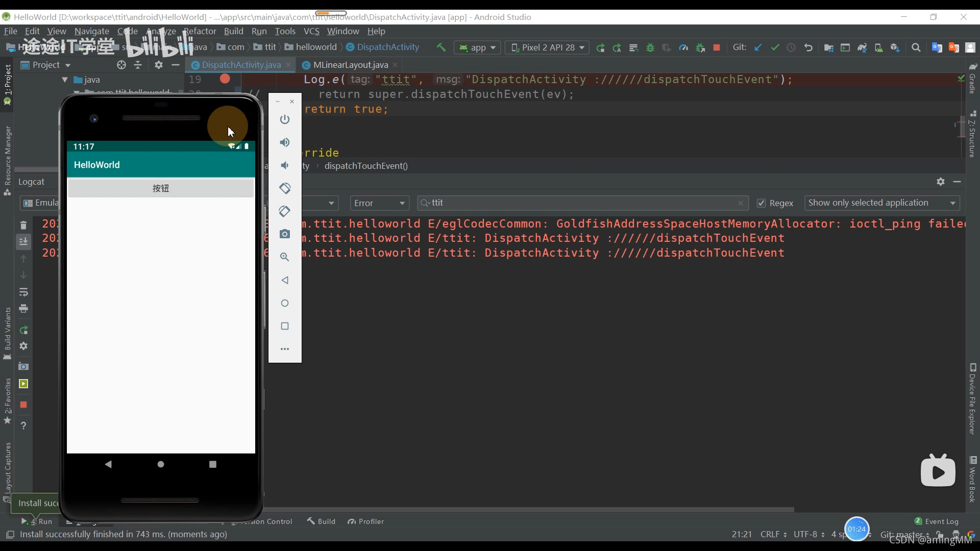Stop the running app (red square)

(x=717, y=47)
